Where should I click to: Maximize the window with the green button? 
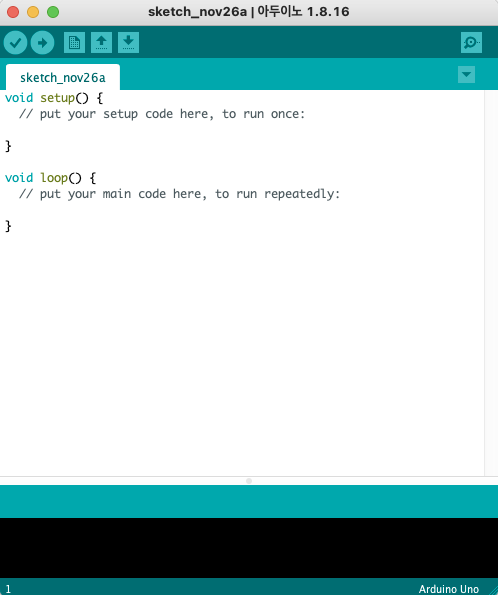point(53,12)
